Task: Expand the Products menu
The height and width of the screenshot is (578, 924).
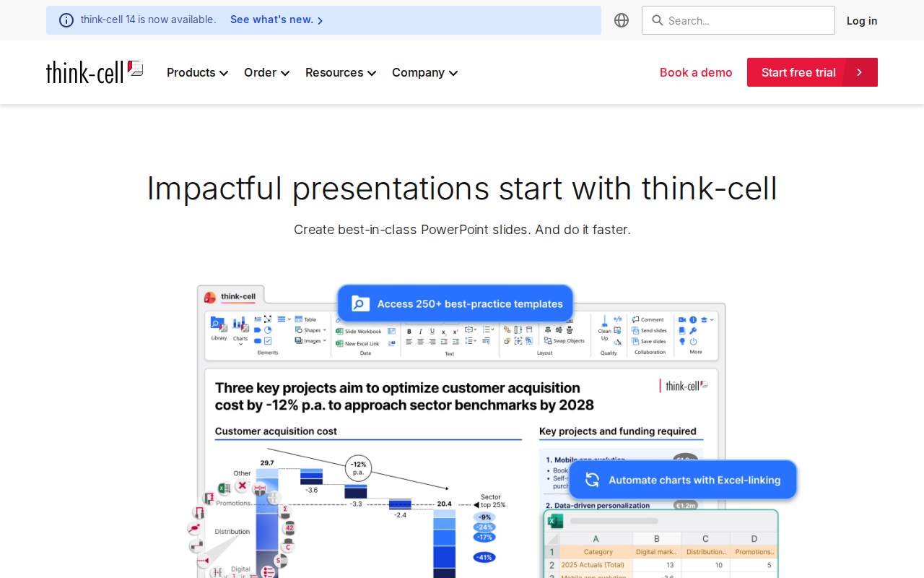Action: [197, 72]
